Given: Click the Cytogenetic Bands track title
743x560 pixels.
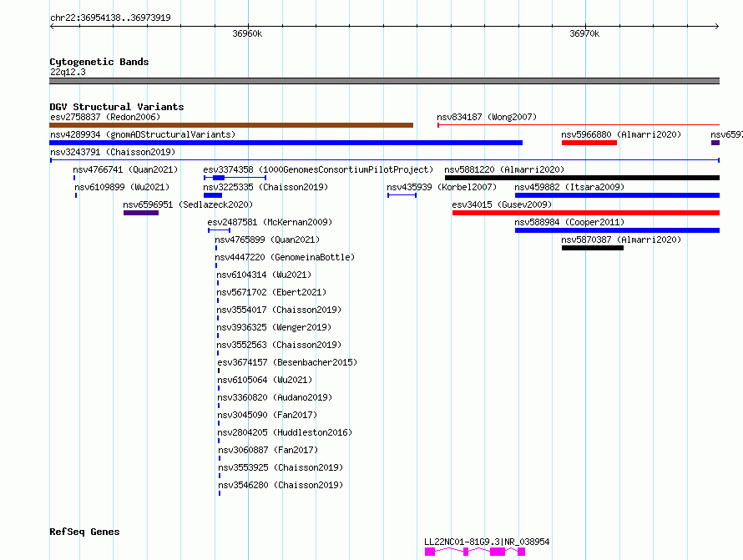Looking at the screenshot, I should click(x=99, y=62).
